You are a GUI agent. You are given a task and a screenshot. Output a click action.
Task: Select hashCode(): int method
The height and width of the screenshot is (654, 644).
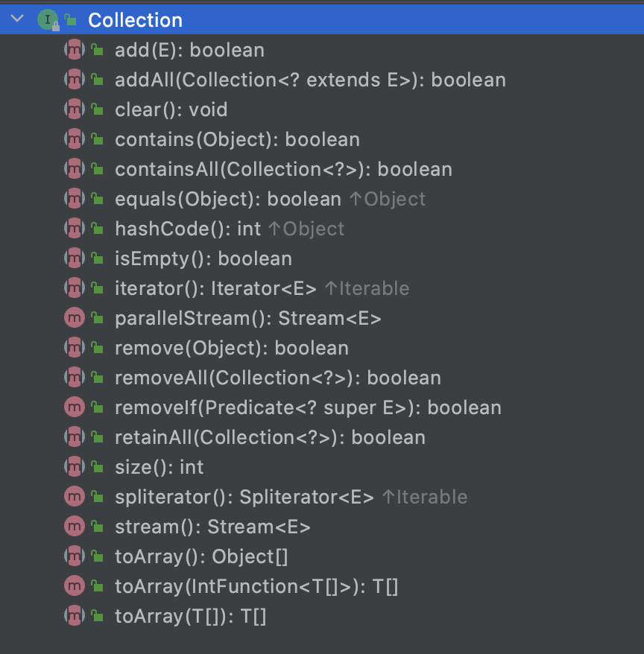pyautogui.click(x=188, y=229)
